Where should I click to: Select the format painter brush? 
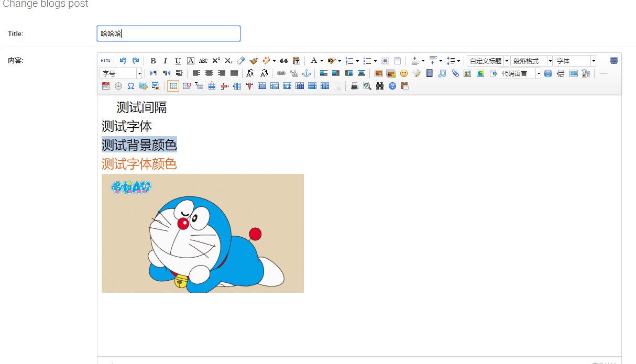(x=254, y=61)
